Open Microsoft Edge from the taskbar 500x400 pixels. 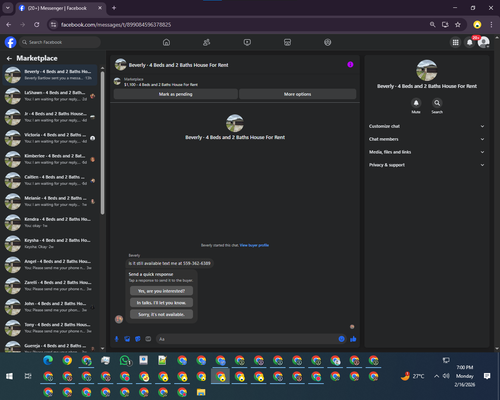(x=48, y=360)
